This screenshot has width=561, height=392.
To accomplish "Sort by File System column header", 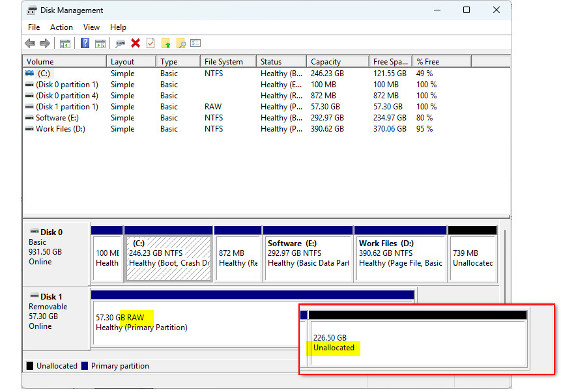I will click(228, 61).
